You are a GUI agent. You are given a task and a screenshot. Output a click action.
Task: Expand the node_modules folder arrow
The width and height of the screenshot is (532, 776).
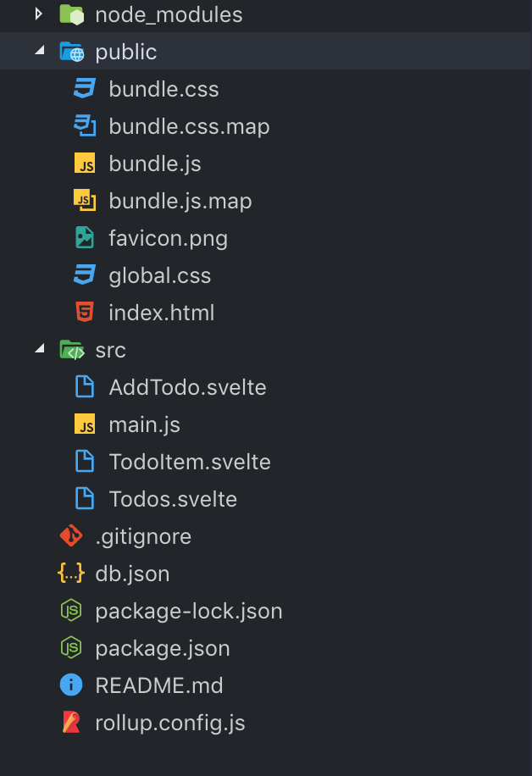38,14
